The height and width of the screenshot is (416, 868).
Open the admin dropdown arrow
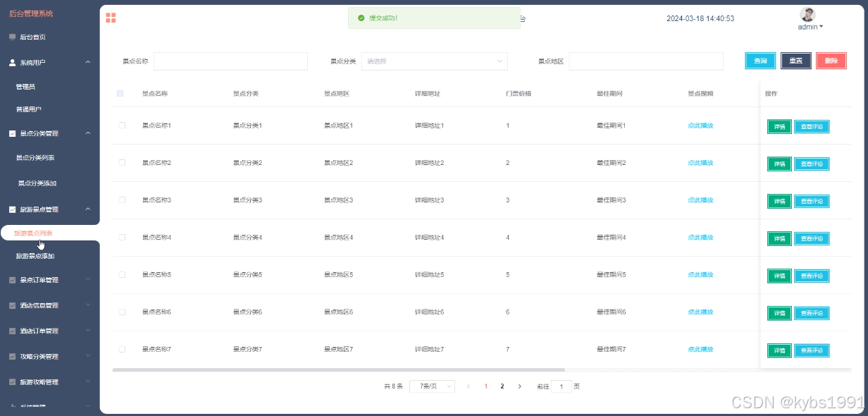[821, 27]
